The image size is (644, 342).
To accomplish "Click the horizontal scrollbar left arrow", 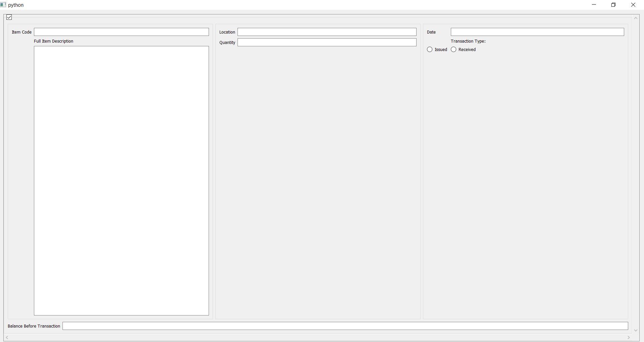I will click(7, 338).
